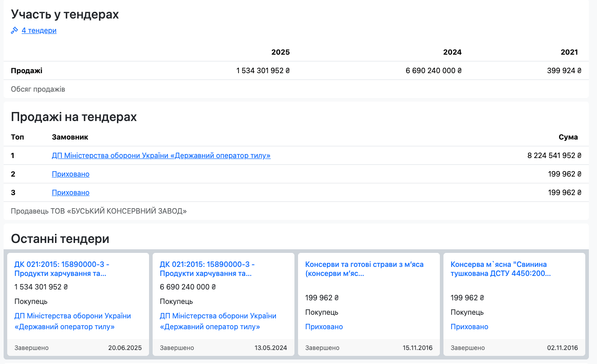Open the 4 тендери link
Screen dimensions: 597x364
tap(39, 31)
